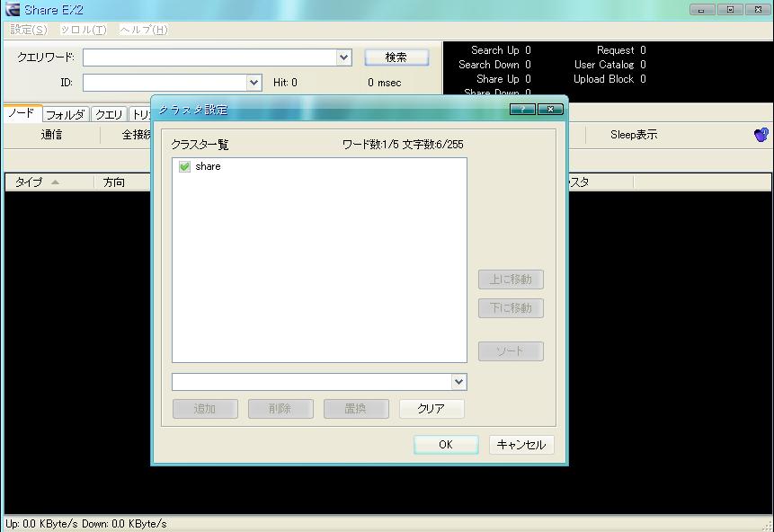Open the ツール(T) menu
The image size is (774, 532).
coord(84,30)
